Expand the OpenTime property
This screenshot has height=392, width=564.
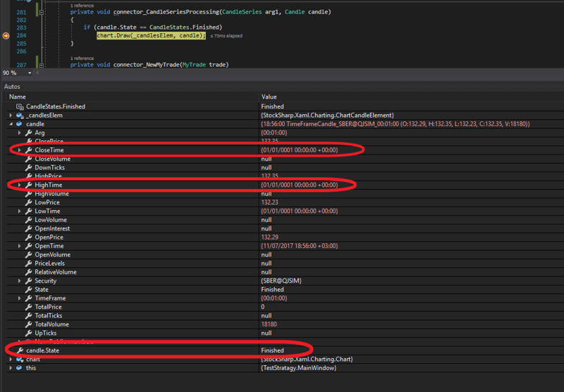(x=20, y=246)
